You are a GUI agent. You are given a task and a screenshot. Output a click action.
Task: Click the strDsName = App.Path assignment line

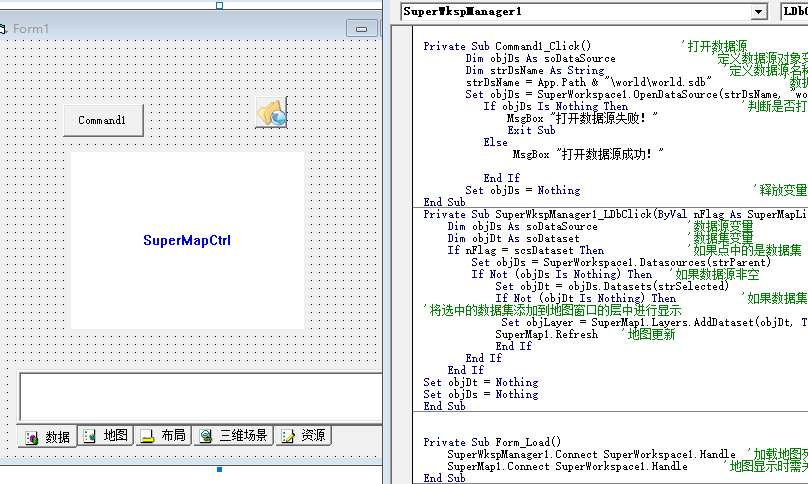tap(589, 82)
